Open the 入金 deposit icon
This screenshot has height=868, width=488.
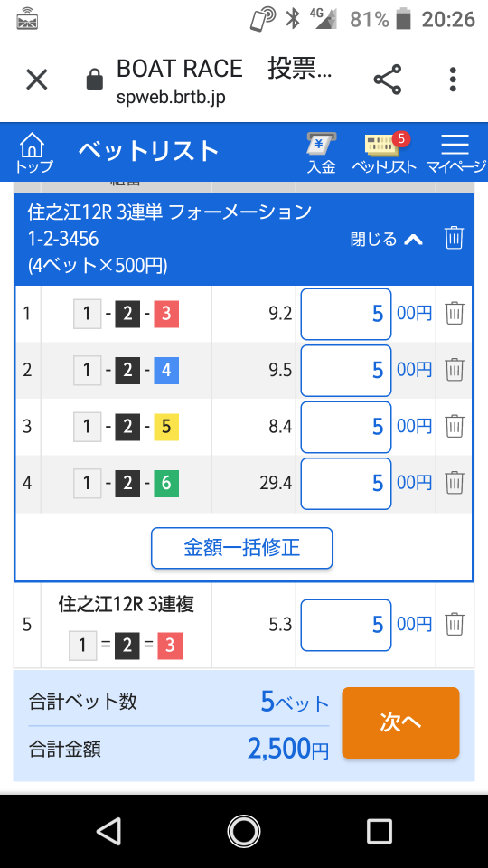[x=322, y=154]
